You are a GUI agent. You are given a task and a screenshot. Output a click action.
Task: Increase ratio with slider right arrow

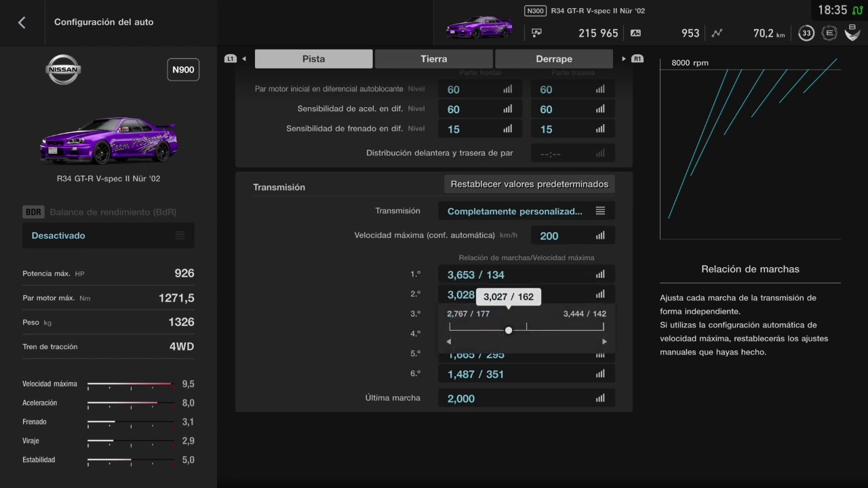pos(604,342)
